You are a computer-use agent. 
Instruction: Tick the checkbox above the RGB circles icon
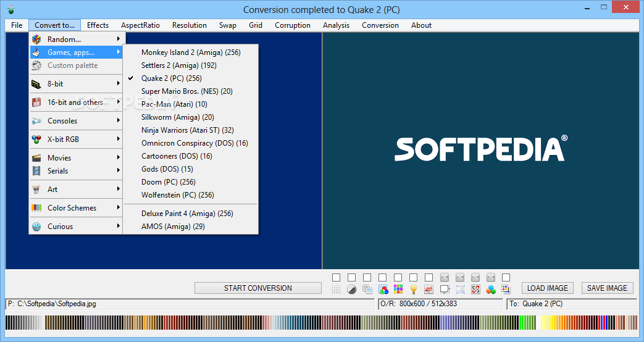[382, 278]
